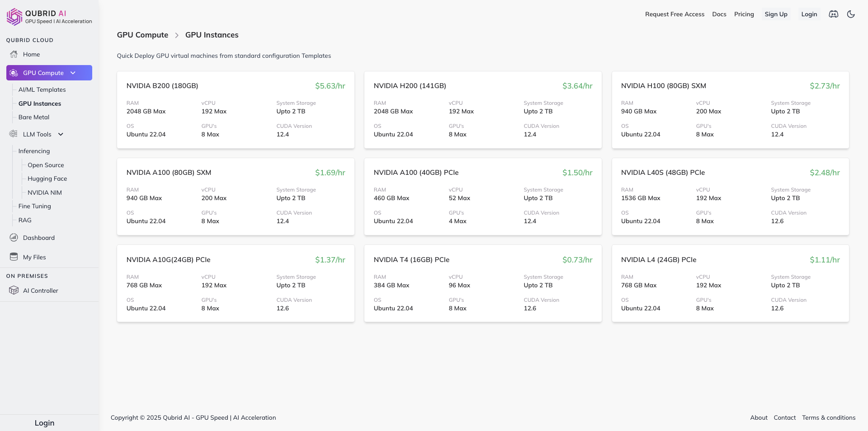Image resolution: width=868 pixels, height=431 pixels.
Task: Open the GPU Compute menu item
Action: 49,73
